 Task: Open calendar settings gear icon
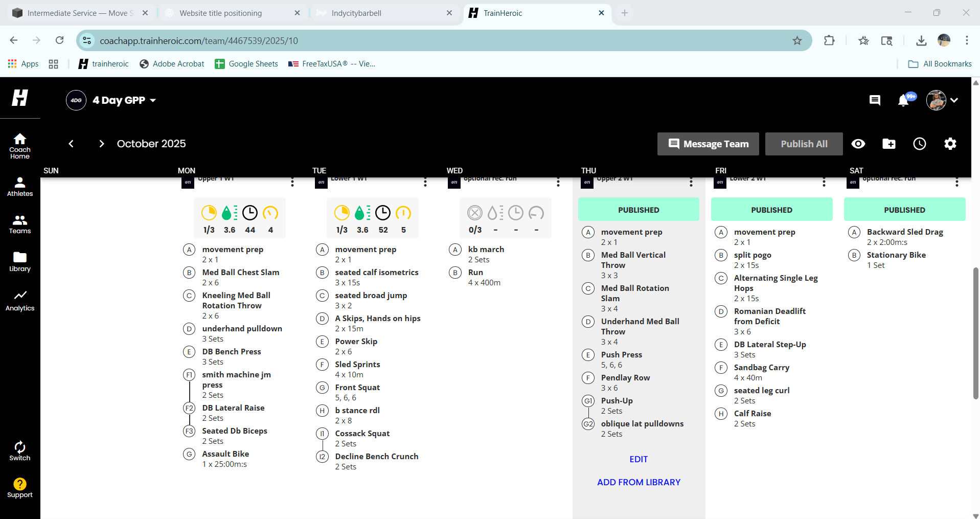(x=950, y=144)
